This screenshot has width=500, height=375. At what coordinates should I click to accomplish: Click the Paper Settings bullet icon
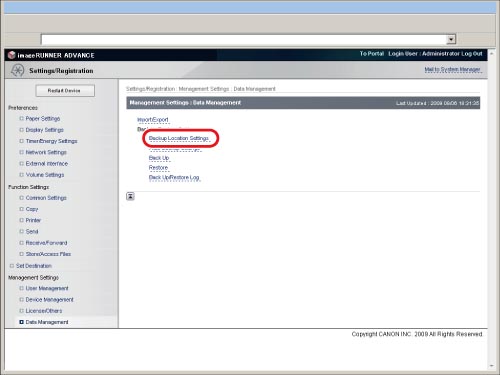pyautogui.click(x=21, y=119)
